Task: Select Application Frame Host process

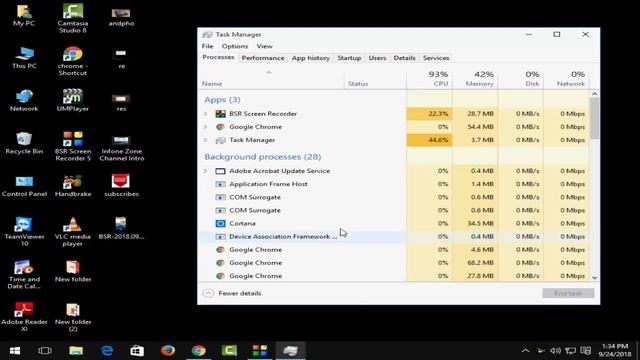Action: click(x=394, y=184)
